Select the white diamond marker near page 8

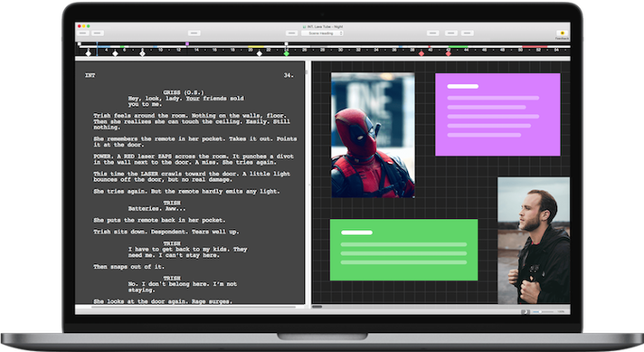(142, 53)
